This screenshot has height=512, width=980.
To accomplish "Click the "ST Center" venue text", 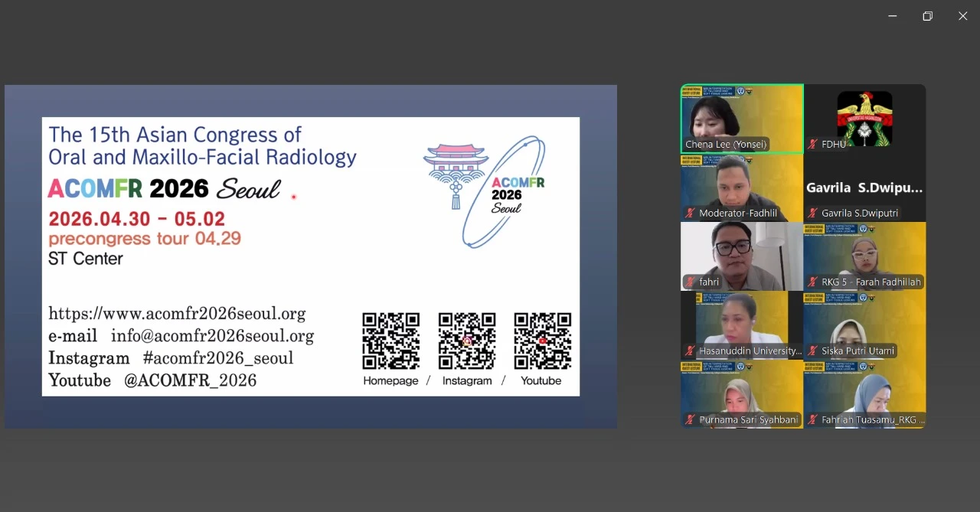I will click(x=86, y=259).
